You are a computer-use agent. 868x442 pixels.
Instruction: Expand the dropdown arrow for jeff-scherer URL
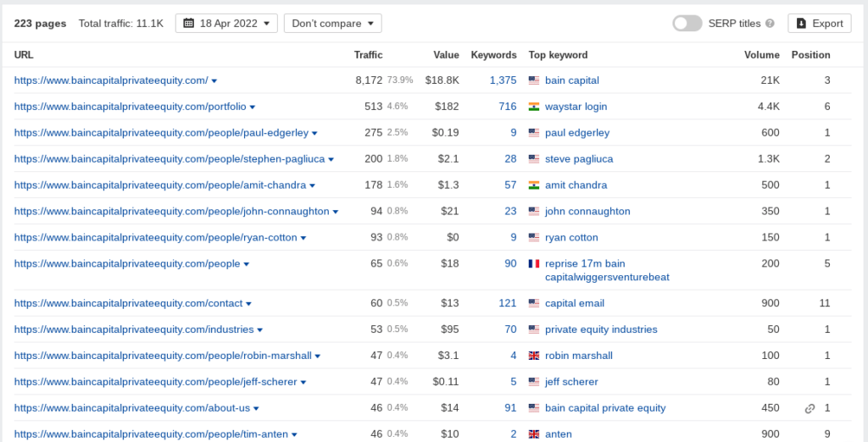(303, 382)
